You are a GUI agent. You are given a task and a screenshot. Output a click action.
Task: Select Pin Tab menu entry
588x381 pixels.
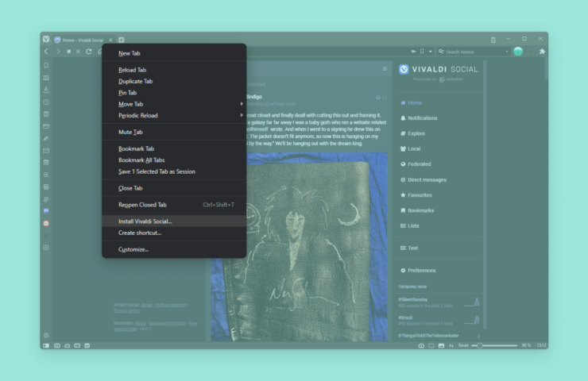[174, 93]
